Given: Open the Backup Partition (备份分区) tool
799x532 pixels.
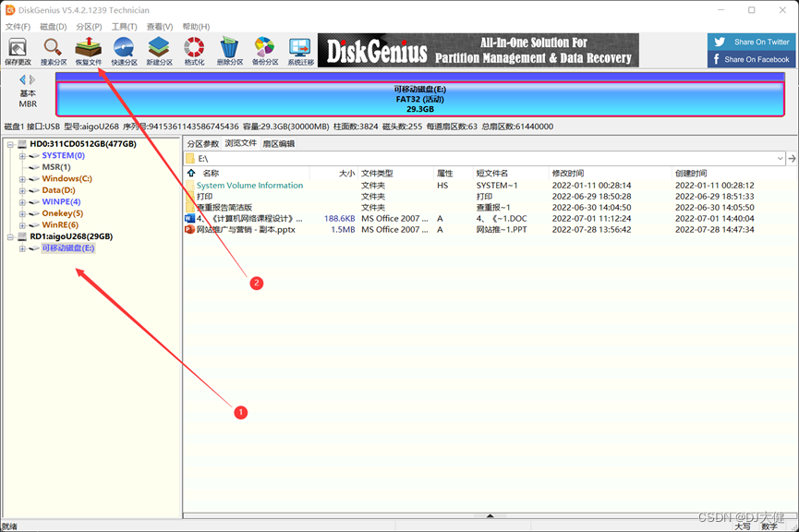Looking at the screenshot, I should pos(265,51).
